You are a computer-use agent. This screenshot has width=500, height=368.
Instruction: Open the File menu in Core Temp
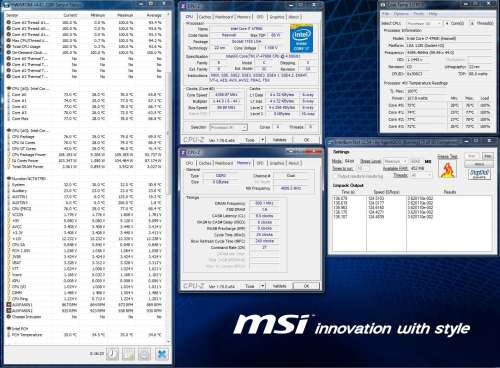pos(385,14)
